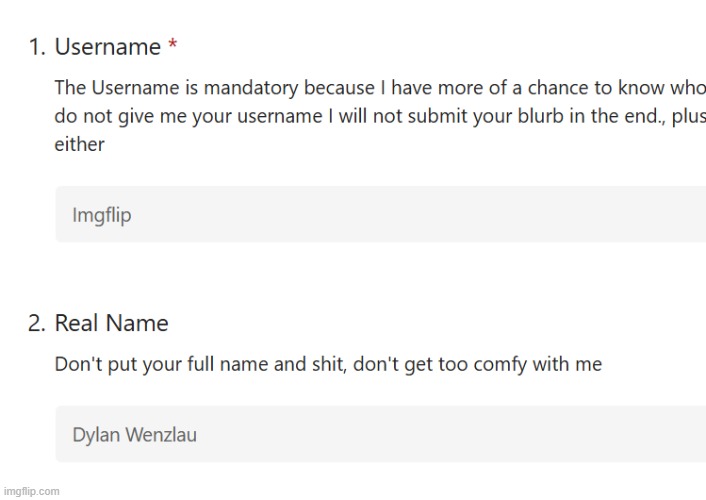
Task: Select the "Username" question heading
Action: point(107,47)
